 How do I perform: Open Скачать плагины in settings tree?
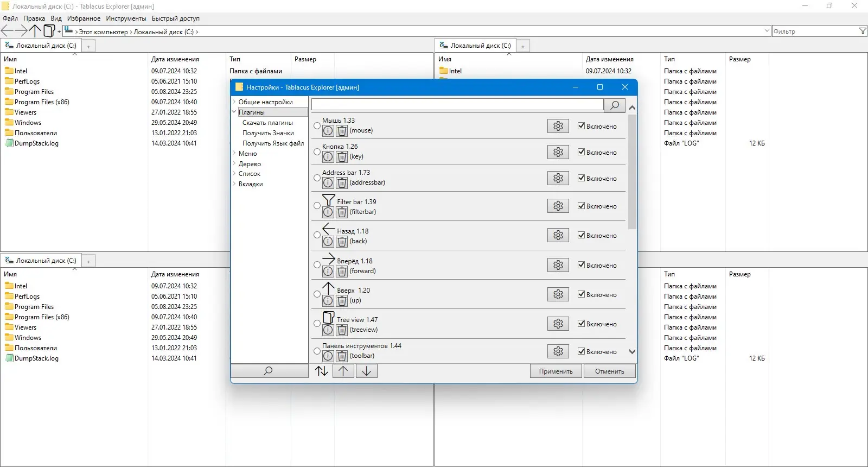(x=267, y=123)
